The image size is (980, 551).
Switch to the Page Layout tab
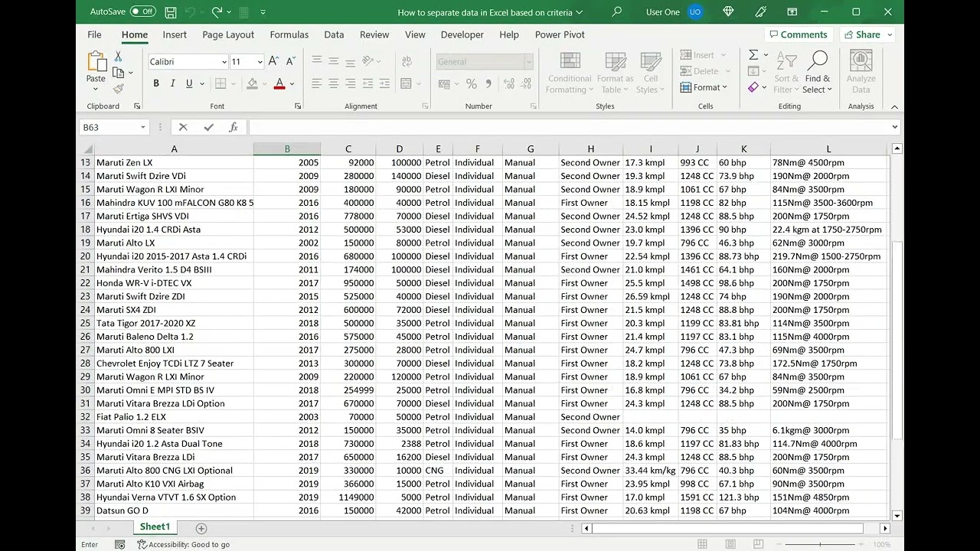click(228, 34)
